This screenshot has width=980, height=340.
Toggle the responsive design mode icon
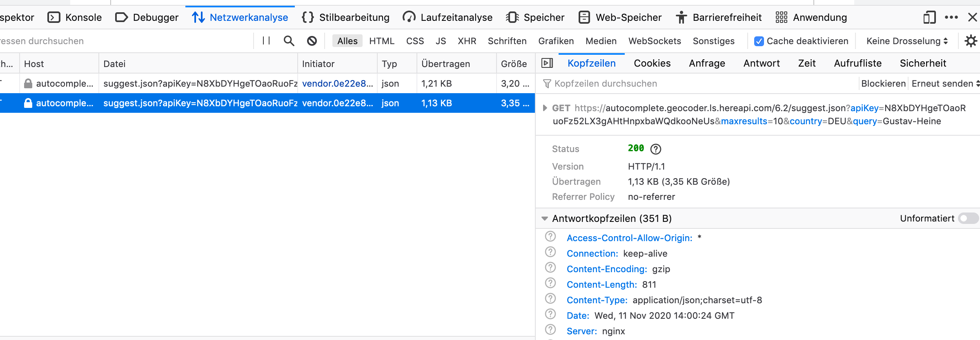tap(929, 18)
